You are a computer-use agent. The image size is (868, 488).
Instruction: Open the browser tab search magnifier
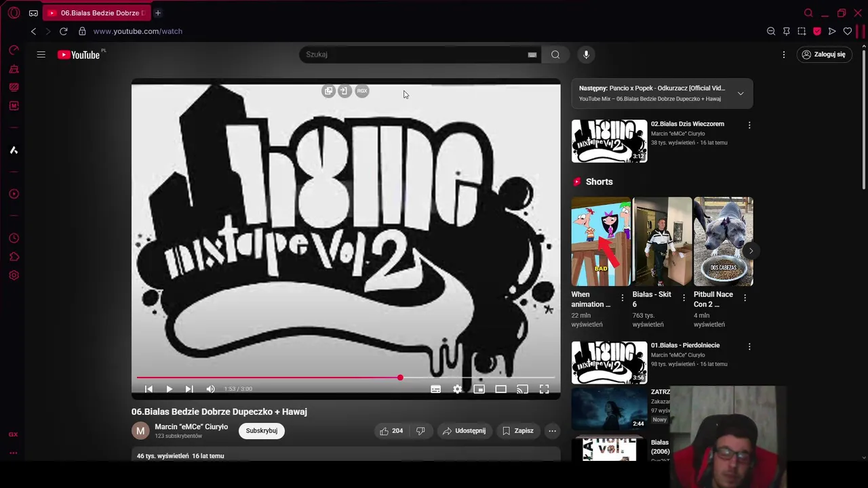click(x=808, y=13)
